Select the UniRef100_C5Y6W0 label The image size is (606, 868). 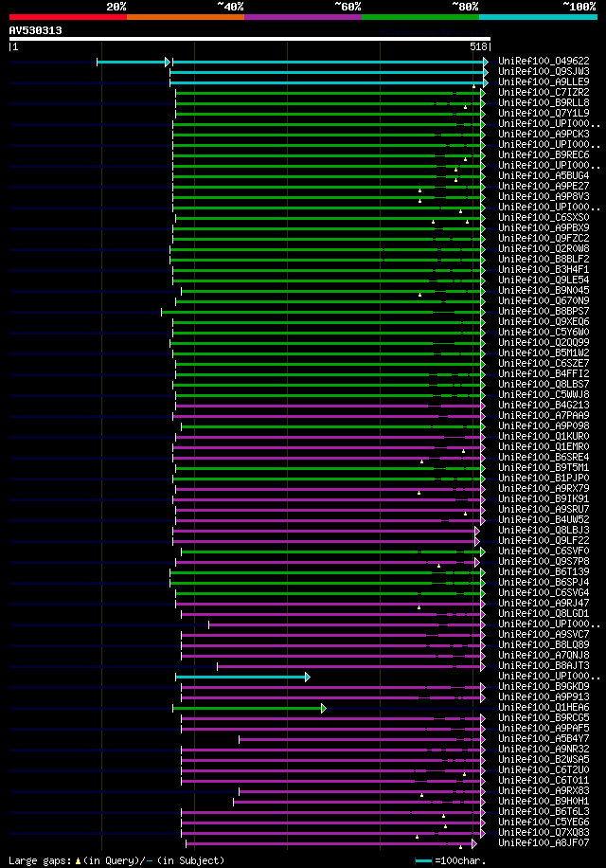click(x=544, y=333)
